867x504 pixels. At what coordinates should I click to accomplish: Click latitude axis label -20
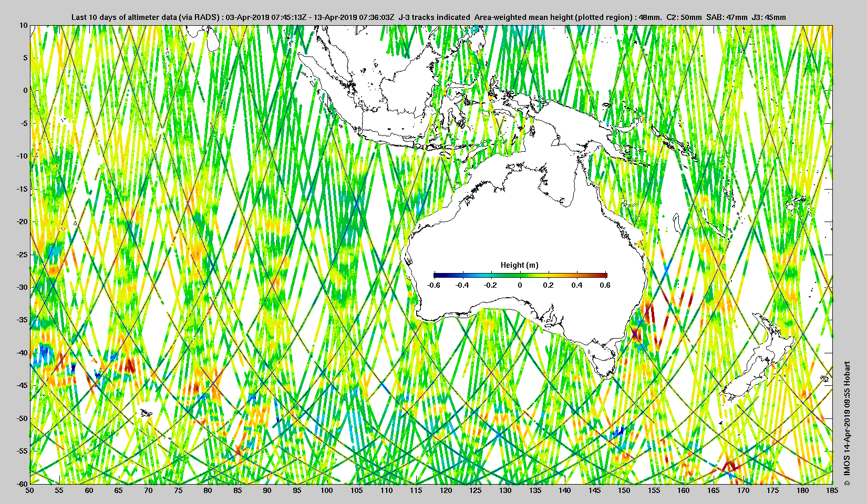pyautogui.click(x=22, y=222)
